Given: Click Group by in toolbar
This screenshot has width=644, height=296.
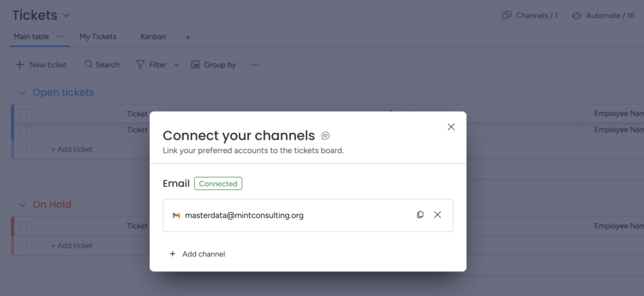Looking at the screenshot, I should click(x=213, y=64).
